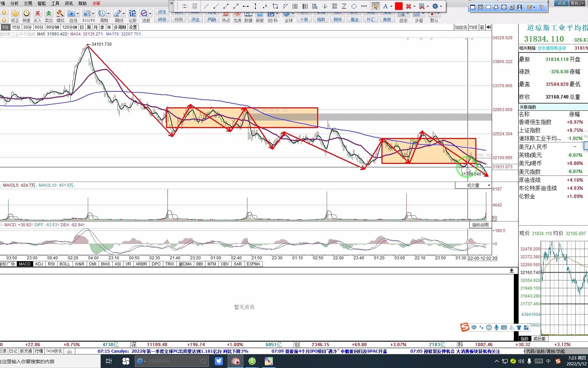Screen dimensions: 588x368
Task: Switch chart to 120分钟 timeframe
Action: tap(69, 27)
